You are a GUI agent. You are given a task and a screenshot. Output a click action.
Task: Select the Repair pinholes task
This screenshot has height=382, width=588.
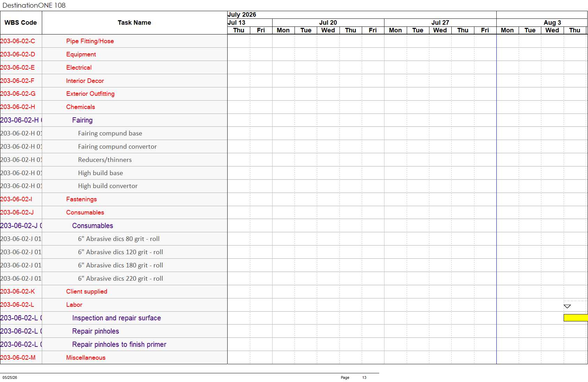click(x=96, y=331)
